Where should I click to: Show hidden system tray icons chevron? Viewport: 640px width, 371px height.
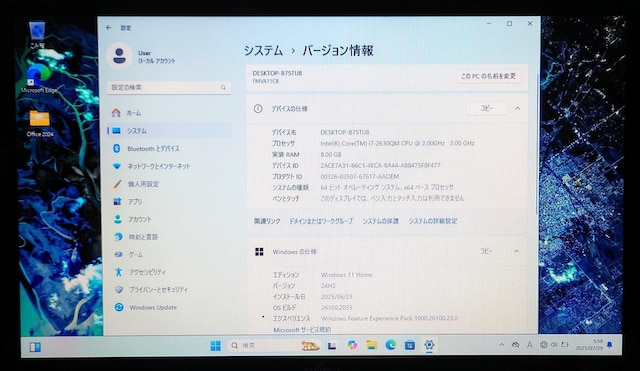[501, 345]
